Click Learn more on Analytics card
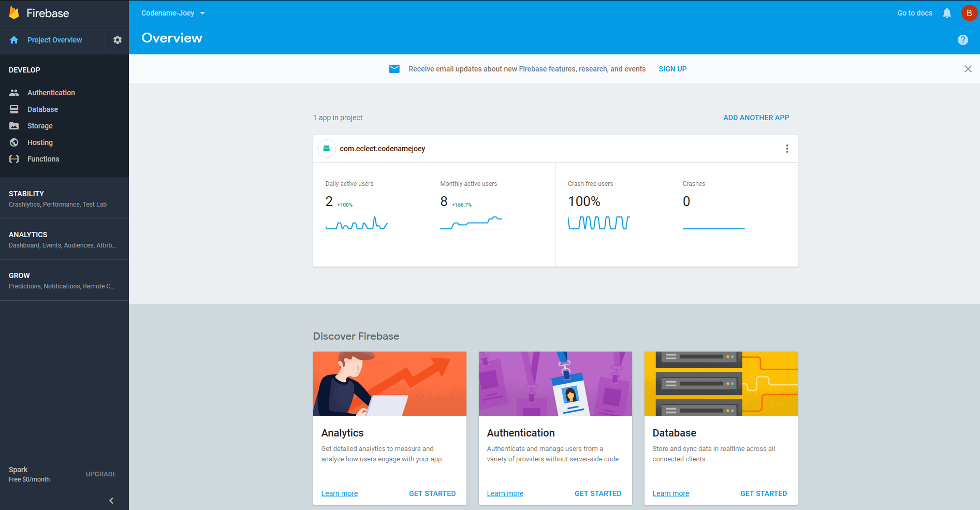 [340, 493]
